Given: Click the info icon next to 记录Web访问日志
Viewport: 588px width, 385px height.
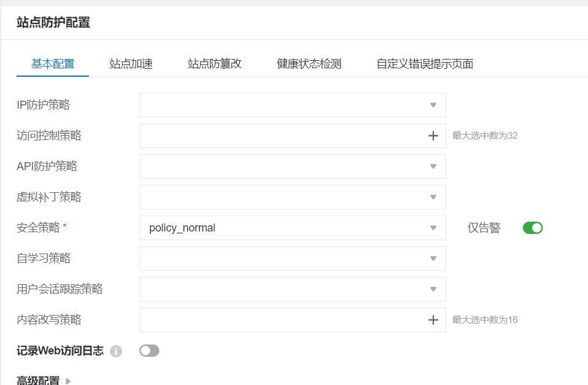Looking at the screenshot, I should point(117,351).
